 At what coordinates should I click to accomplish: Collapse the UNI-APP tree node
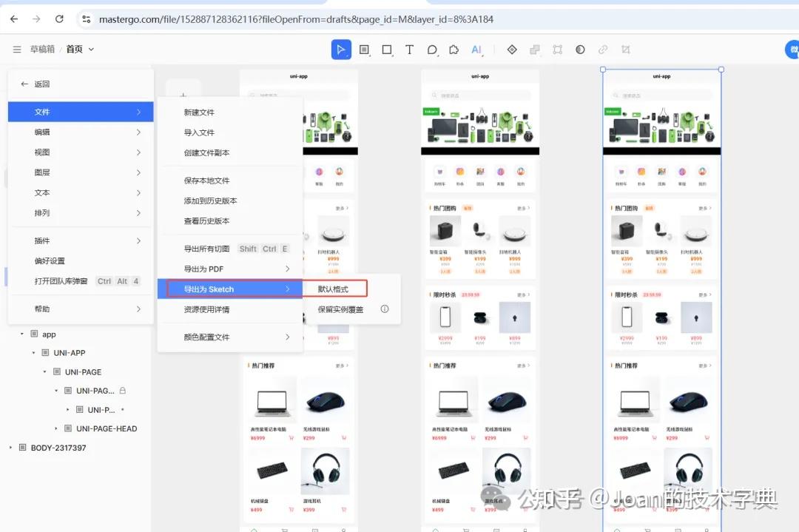point(33,352)
